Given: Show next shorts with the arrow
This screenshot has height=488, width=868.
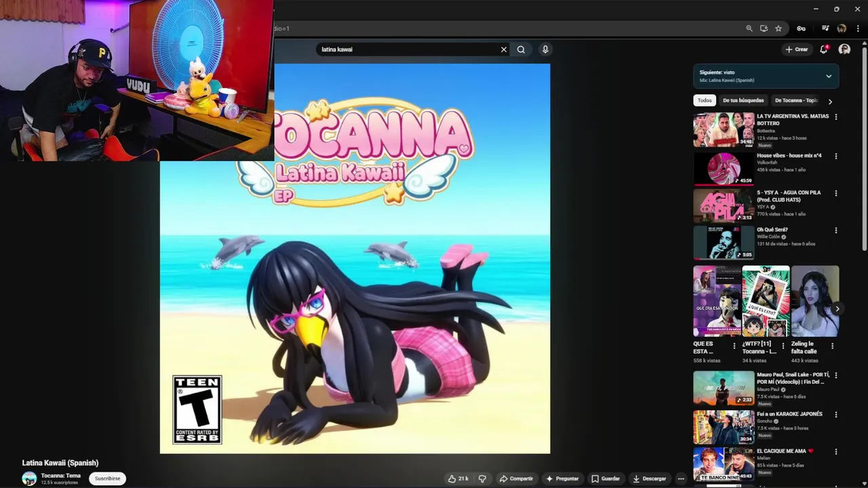Looking at the screenshot, I should pos(837,309).
